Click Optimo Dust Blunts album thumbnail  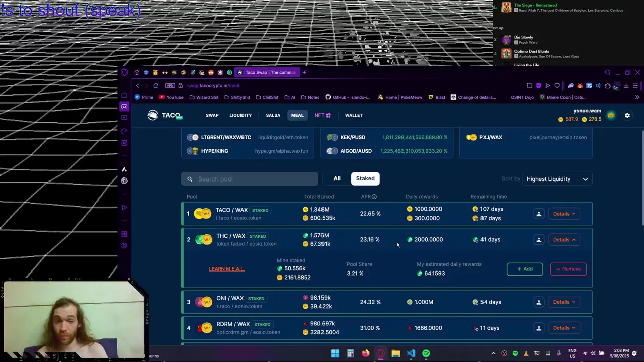pos(506,53)
